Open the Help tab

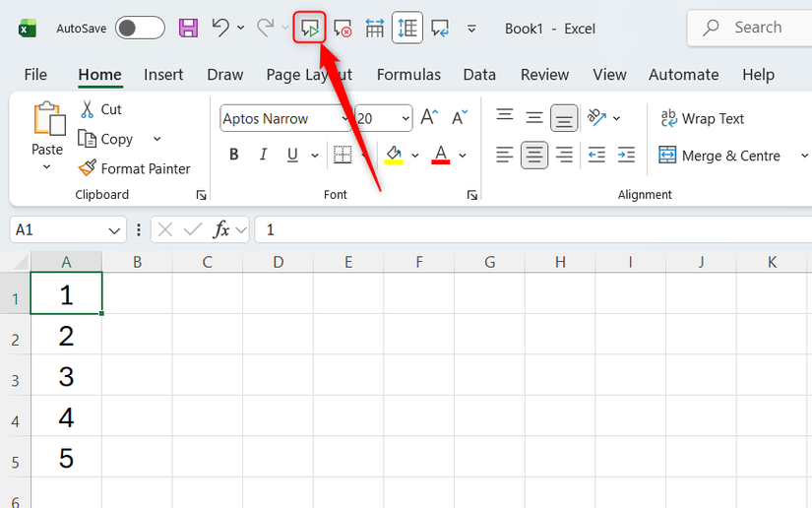pyautogui.click(x=758, y=75)
